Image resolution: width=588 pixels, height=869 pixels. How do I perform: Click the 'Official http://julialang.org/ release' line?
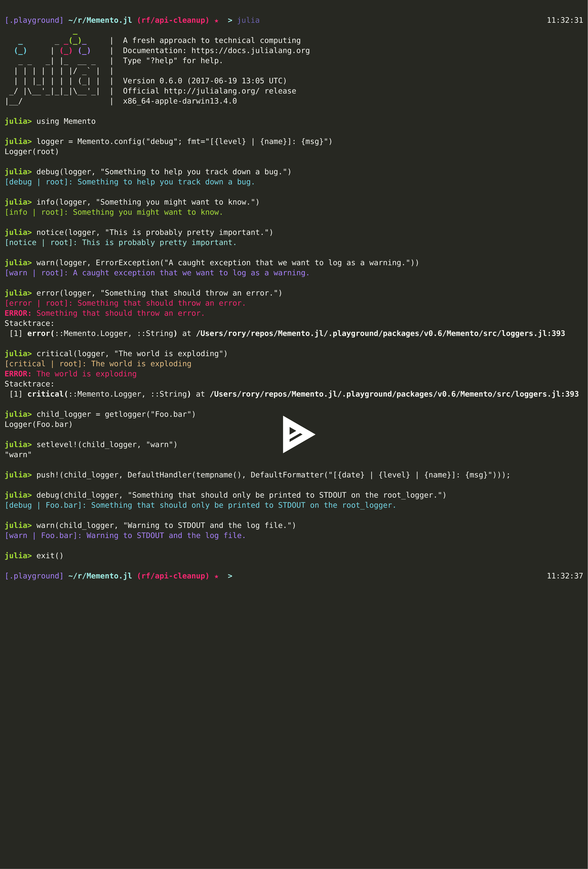click(209, 91)
